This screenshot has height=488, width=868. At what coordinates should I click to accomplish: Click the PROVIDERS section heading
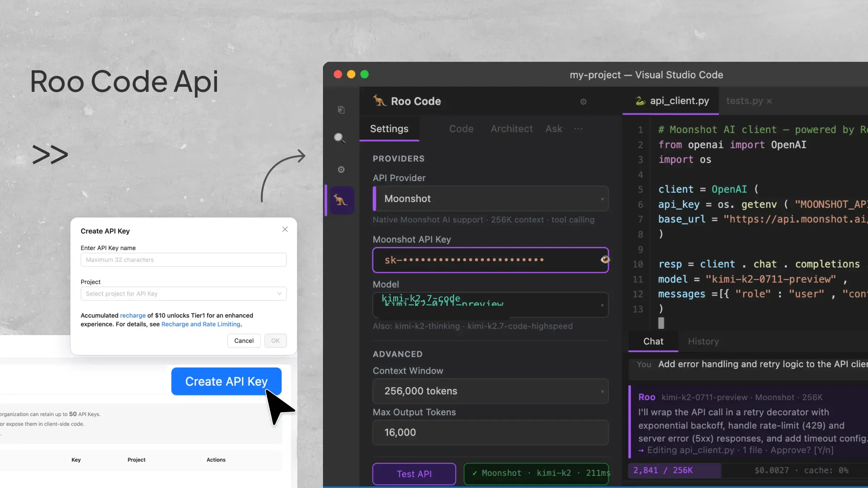tap(399, 158)
